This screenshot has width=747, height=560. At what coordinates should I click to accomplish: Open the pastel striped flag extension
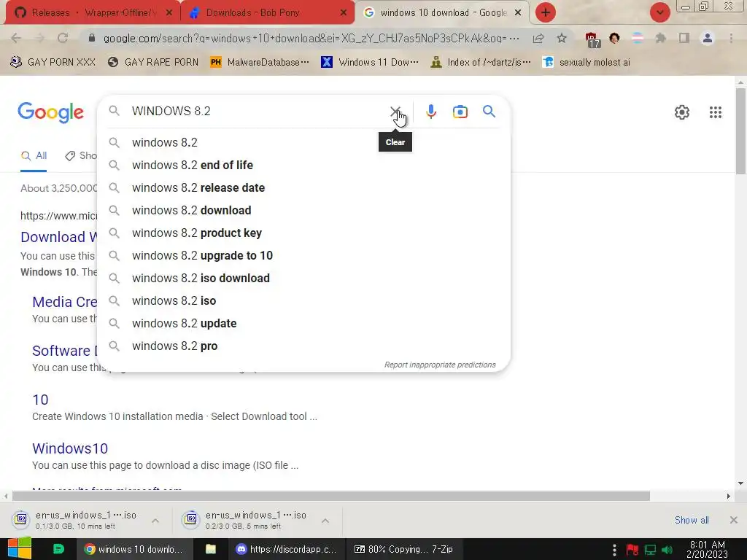coord(638,38)
